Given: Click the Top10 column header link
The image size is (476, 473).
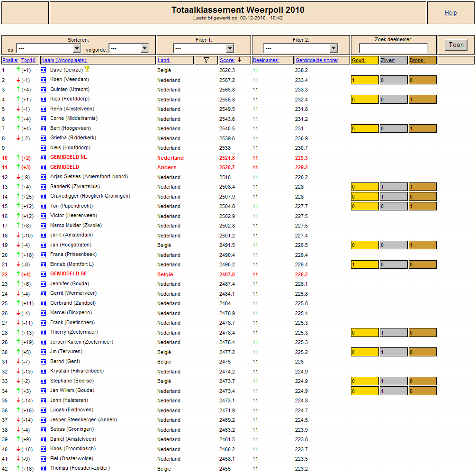Looking at the screenshot, I should [x=28, y=61].
